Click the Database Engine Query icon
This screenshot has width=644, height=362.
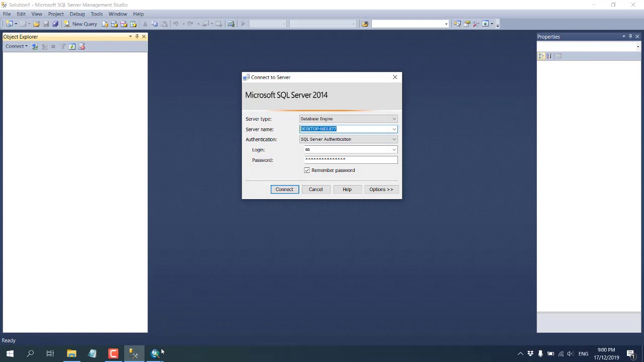coord(105,24)
